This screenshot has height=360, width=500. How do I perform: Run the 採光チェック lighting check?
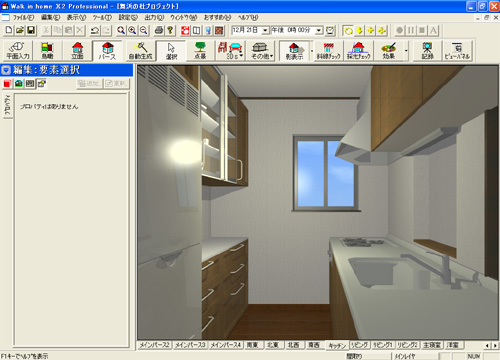pyautogui.click(x=359, y=51)
